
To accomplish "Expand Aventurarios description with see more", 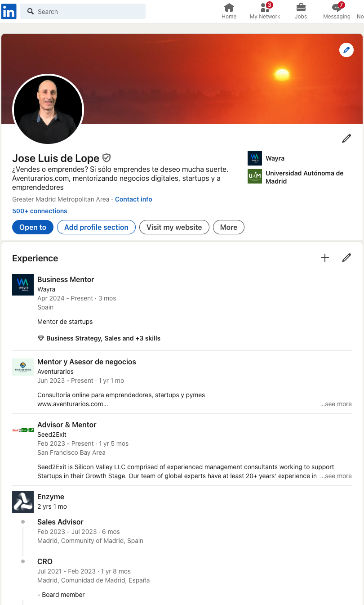I will click(336, 404).
